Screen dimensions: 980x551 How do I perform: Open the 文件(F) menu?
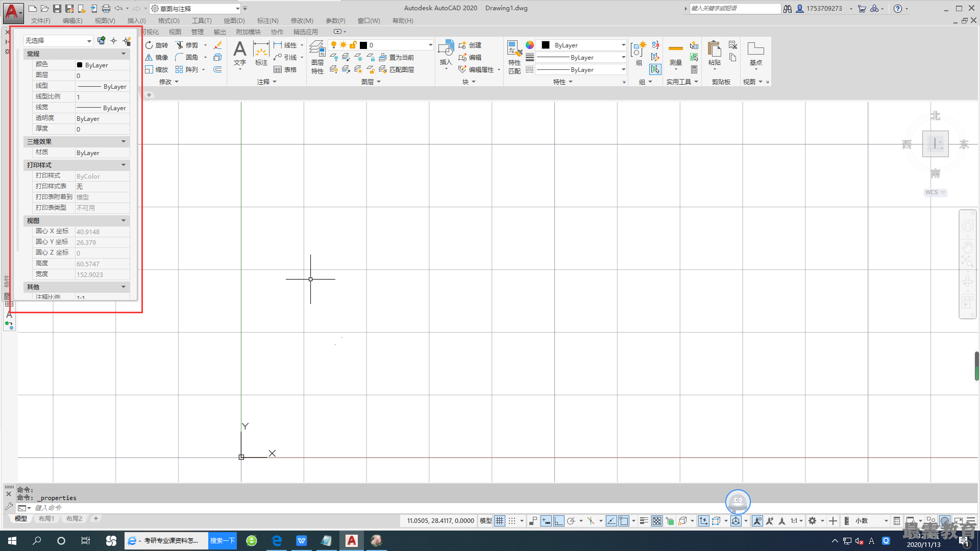point(41,21)
